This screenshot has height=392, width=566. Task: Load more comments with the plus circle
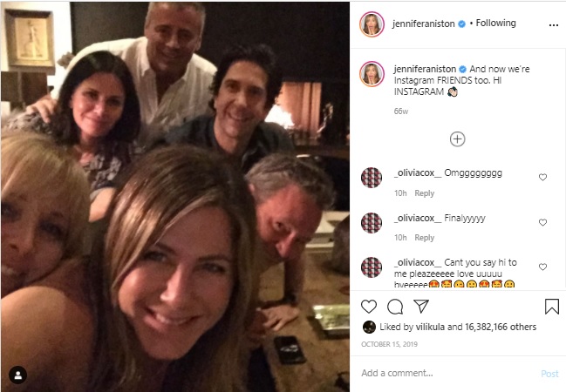coord(457,139)
